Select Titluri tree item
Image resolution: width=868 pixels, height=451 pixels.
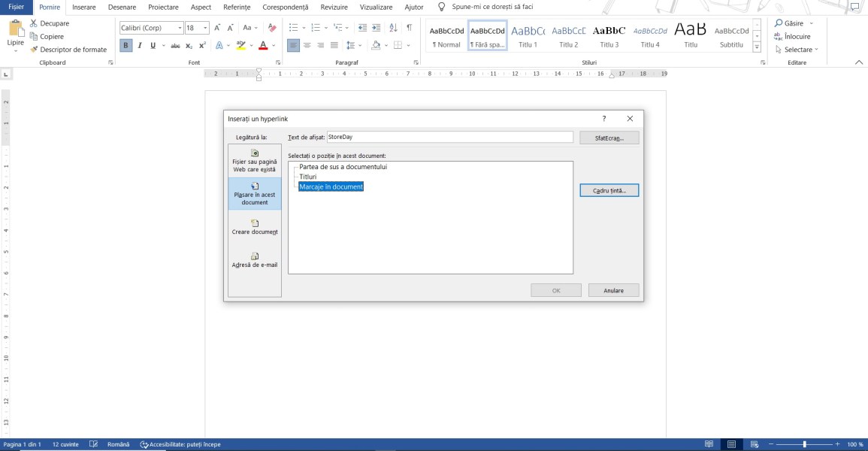click(308, 177)
